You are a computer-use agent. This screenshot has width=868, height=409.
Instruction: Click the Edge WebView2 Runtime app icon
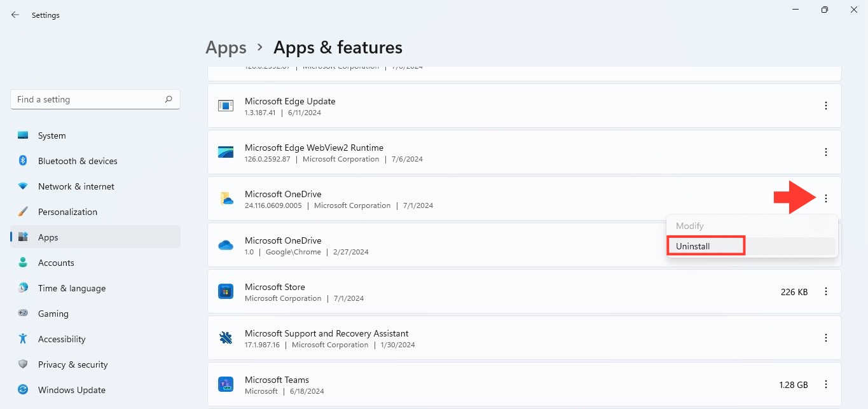226,152
